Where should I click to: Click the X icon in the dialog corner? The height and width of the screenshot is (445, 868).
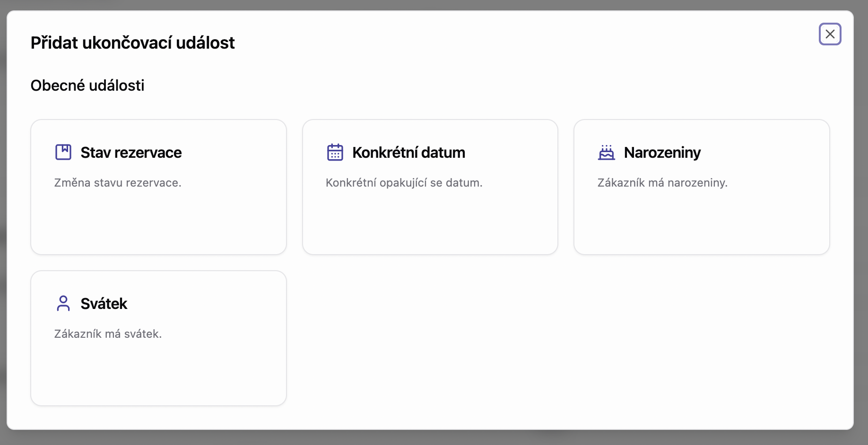pyautogui.click(x=830, y=34)
